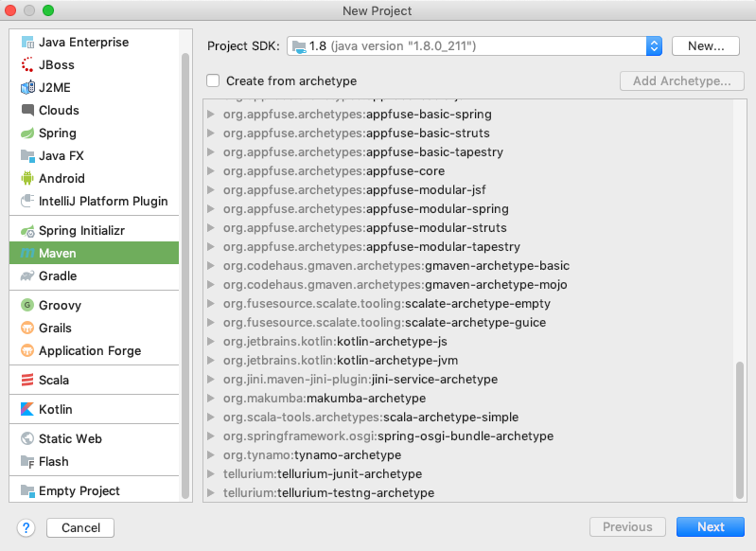
Task: Enable Create from archetype checkbox
Action: click(213, 81)
